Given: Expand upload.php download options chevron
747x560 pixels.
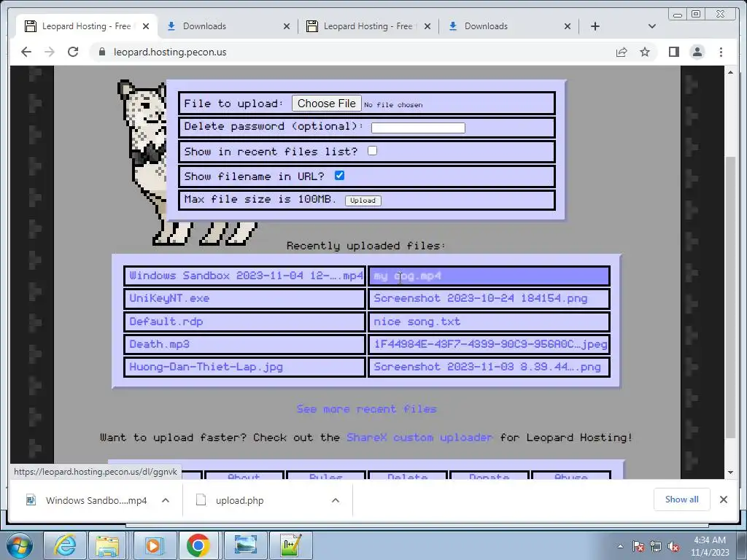Looking at the screenshot, I should pos(336,500).
